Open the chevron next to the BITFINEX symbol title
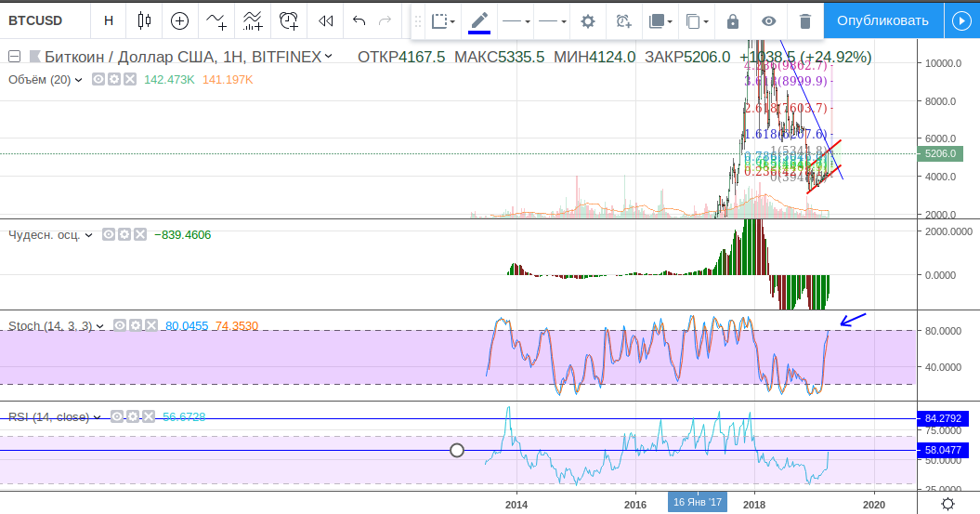The width and height of the screenshot is (980, 514). (329, 57)
